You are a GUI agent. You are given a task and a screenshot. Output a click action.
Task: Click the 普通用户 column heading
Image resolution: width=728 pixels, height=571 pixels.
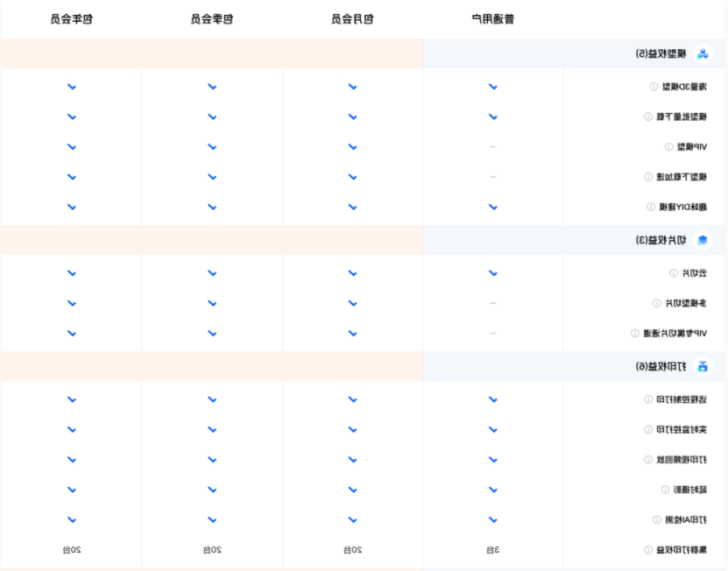click(492, 18)
